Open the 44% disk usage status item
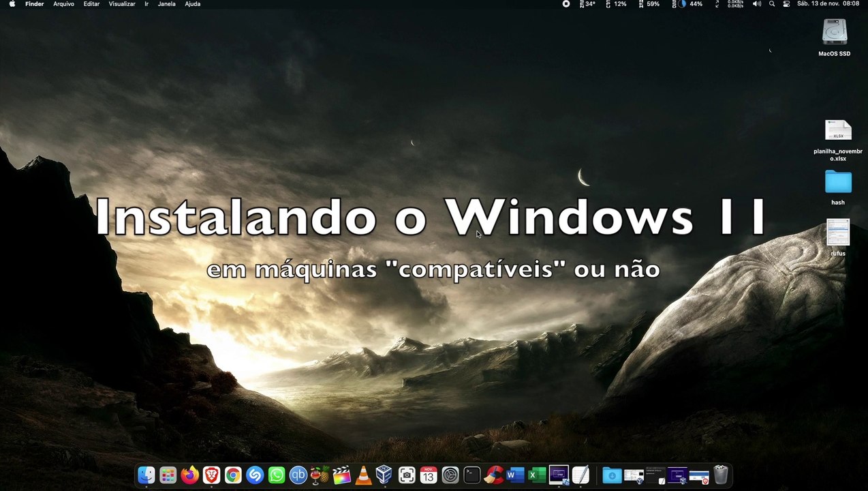Image resolution: width=868 pixels, height=491 pixels. point(687,4)
